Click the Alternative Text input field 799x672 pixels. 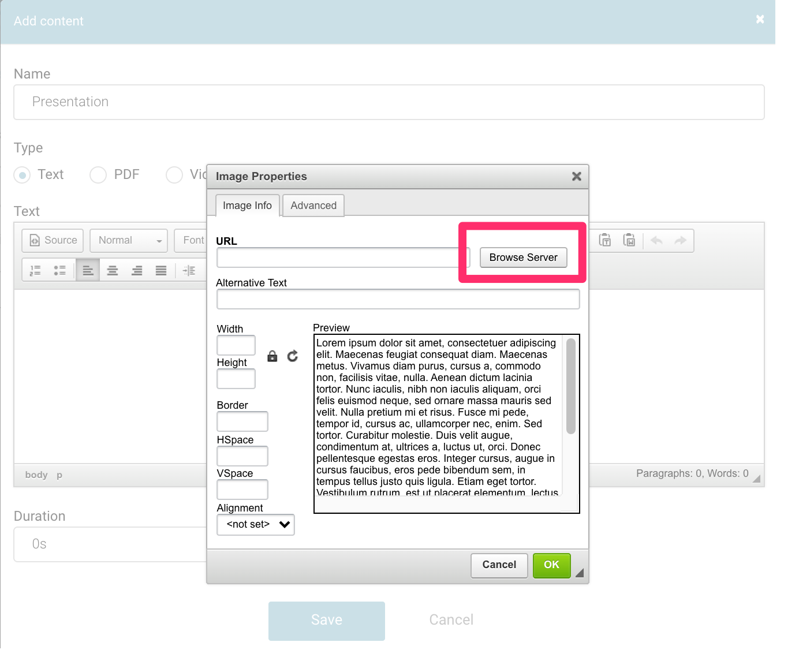pyautogui.click(x=398, y=300)
